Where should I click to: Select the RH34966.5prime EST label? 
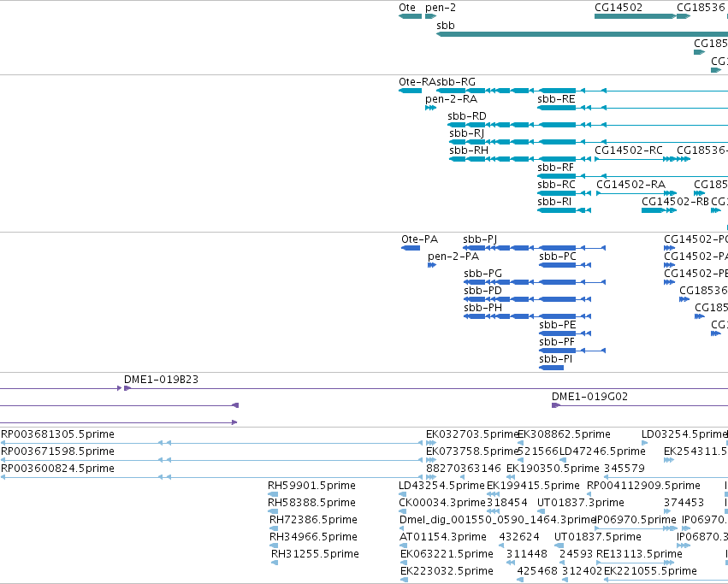pos(313,538)
